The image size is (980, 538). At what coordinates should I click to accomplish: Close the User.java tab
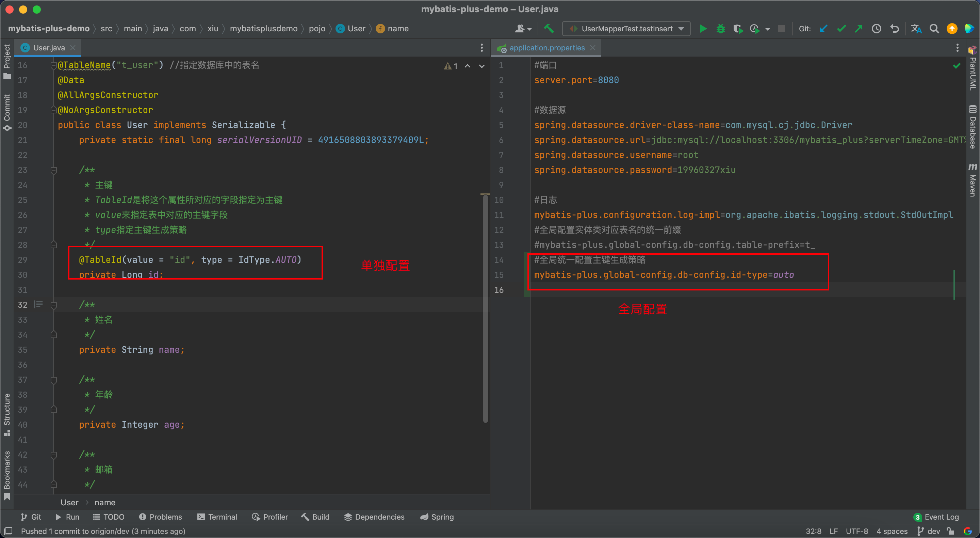(73, 48)
